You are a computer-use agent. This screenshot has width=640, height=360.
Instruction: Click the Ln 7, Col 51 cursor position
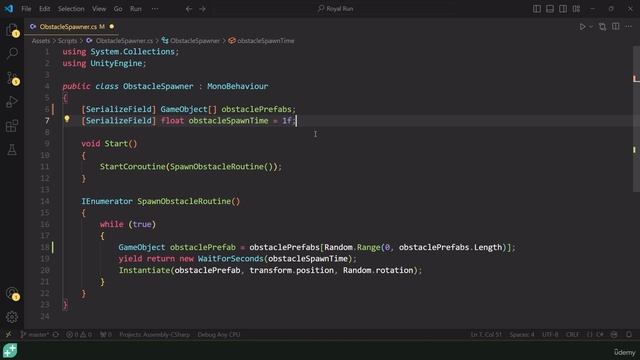(486, 334)
